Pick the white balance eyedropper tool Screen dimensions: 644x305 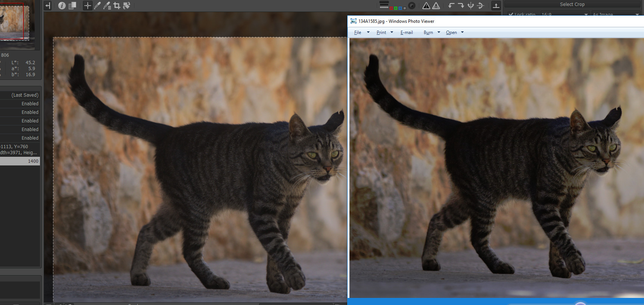(97, 6)
